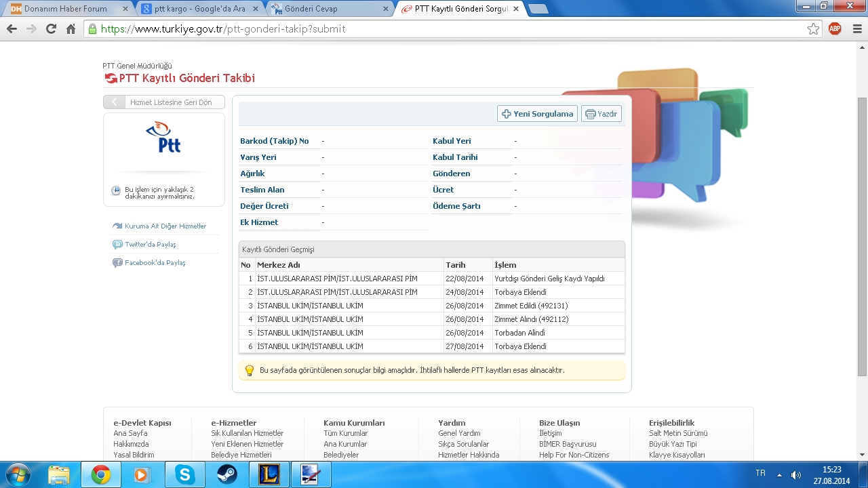Open BİMER Başvurusu footer link
868x488 pixels.
[x=568, y=444]
